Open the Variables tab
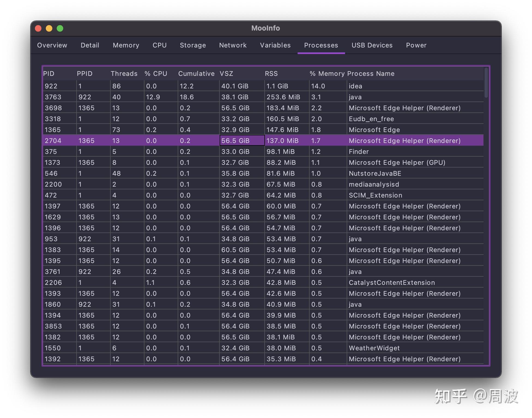Image resolution: width=532 pixels, height=418 pixels. (x=275, y=45)
